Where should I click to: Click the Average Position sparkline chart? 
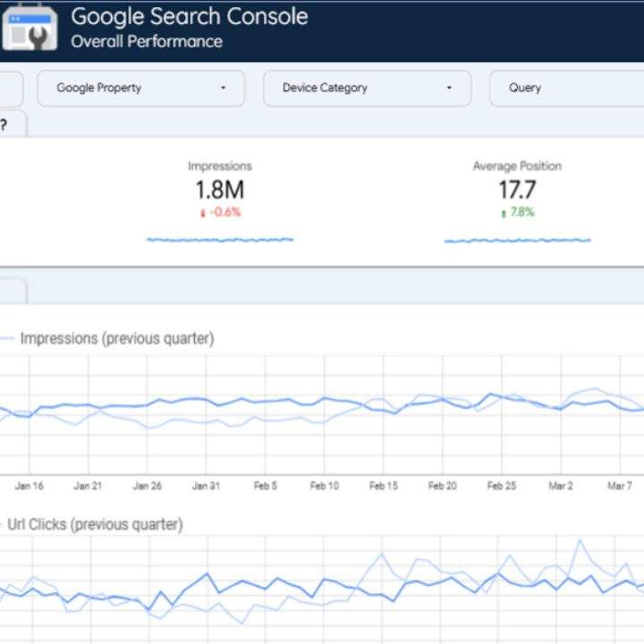pos(518,241)
